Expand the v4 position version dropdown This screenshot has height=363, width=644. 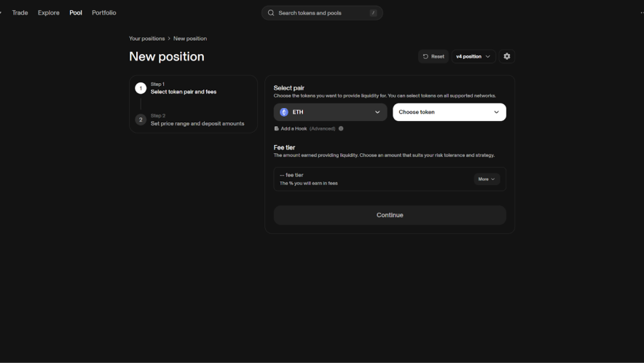(x=474, y=56)
